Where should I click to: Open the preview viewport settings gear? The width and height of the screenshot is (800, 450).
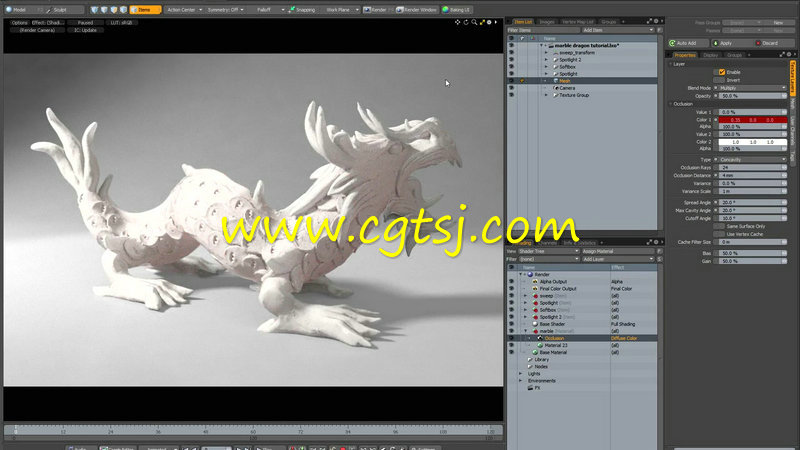(x=489, y=22)
